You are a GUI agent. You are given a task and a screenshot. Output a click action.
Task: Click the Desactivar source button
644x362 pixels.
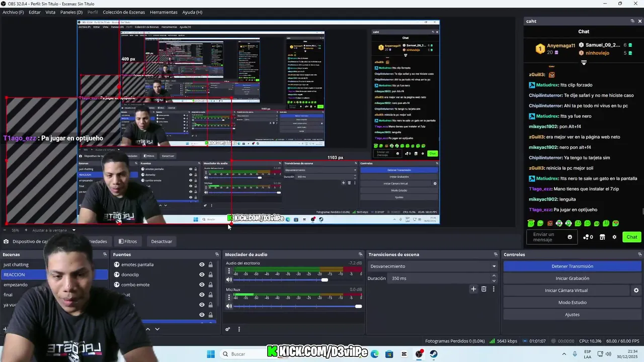[x=162, y=241]
